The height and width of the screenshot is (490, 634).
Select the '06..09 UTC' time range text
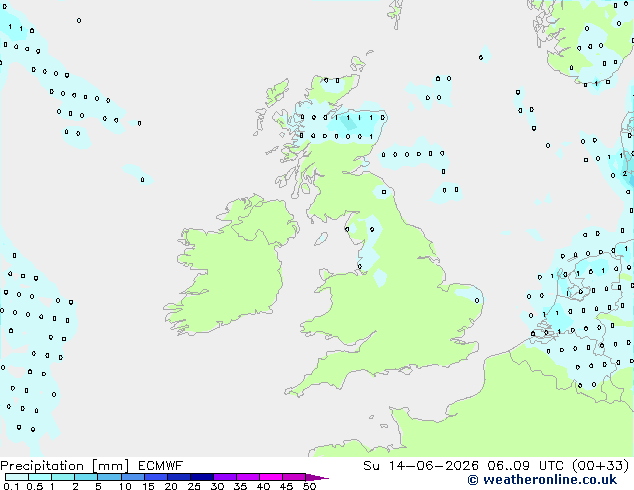coord(525,466)
